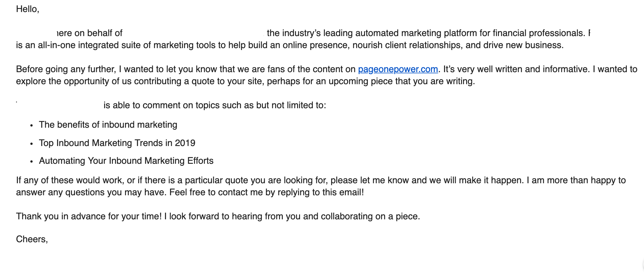The height and width of the screenshot is (272, 644).
Task: Click bullet dot before "The benefits" item
Action: (x=31, y=125)
